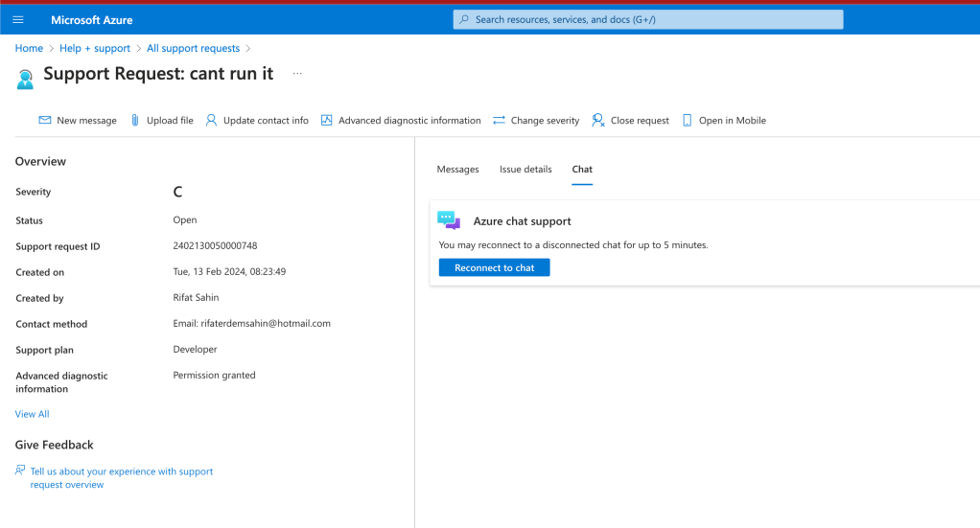980x528 pixels.
Task: Click the Support Request: cant run it title
Action: (158, 74)
